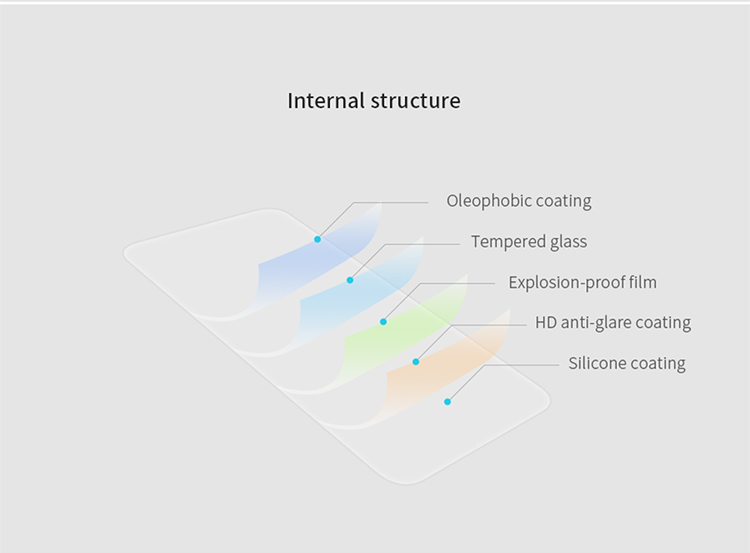Click the blue dot for Oleophobic coating

point(317,239)
